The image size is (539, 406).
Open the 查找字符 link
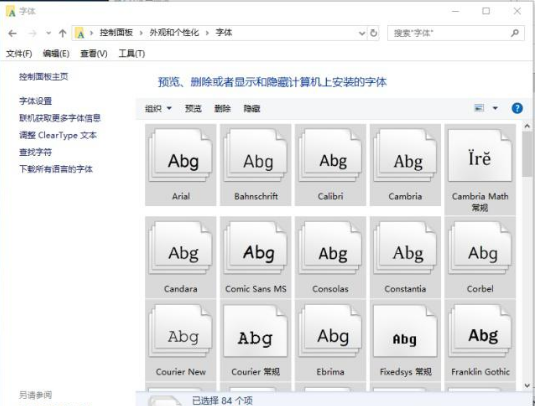tap(35, 152)
